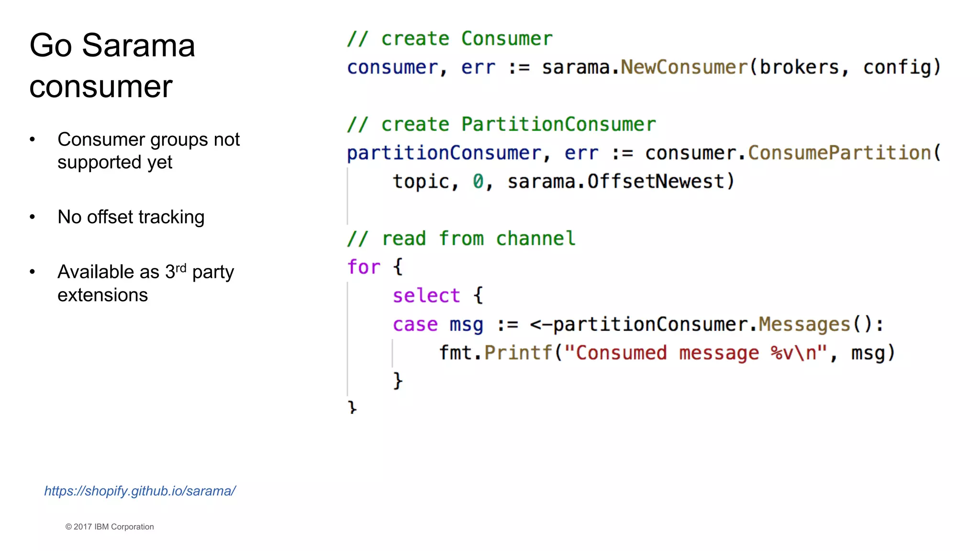Click the NewConsumer function name in the code
Image resolution: width=980 pixels, height=551 pixels.
(684, 67)
